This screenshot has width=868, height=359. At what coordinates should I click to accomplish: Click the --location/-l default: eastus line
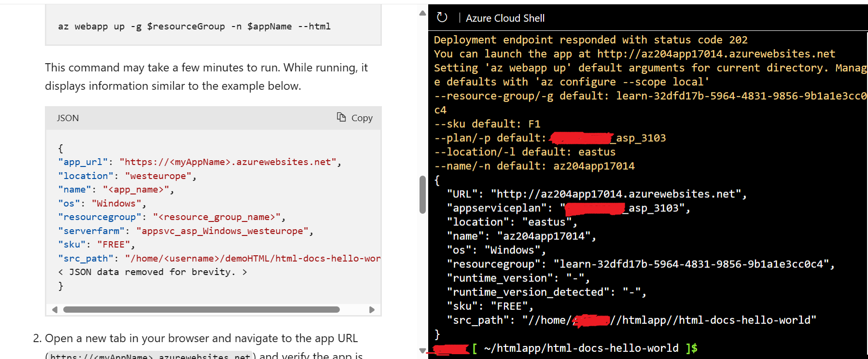pyautogui.click(x=525, y=152)
